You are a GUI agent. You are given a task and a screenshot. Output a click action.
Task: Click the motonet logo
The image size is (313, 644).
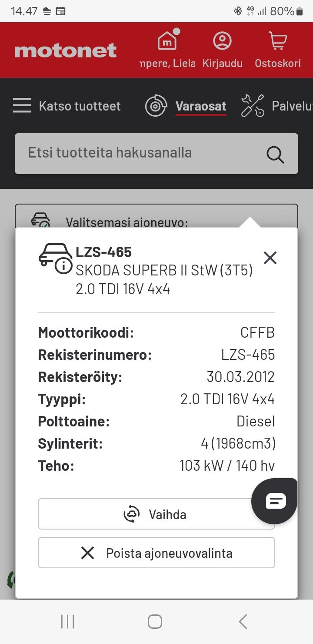(66, 50)
